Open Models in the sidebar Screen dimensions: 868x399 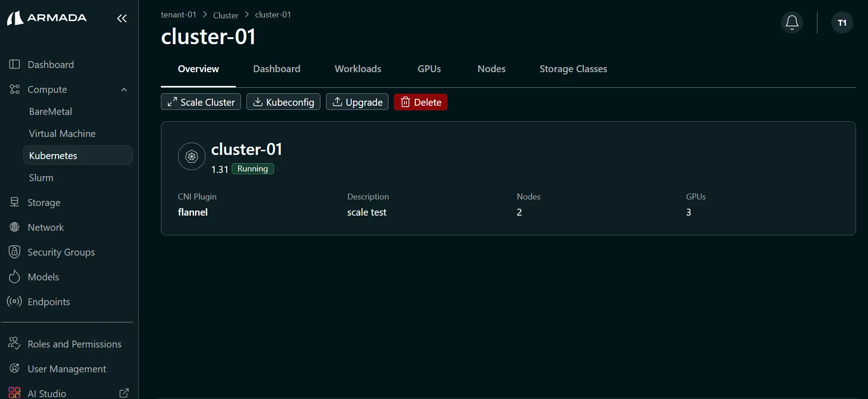pos(43,277)
